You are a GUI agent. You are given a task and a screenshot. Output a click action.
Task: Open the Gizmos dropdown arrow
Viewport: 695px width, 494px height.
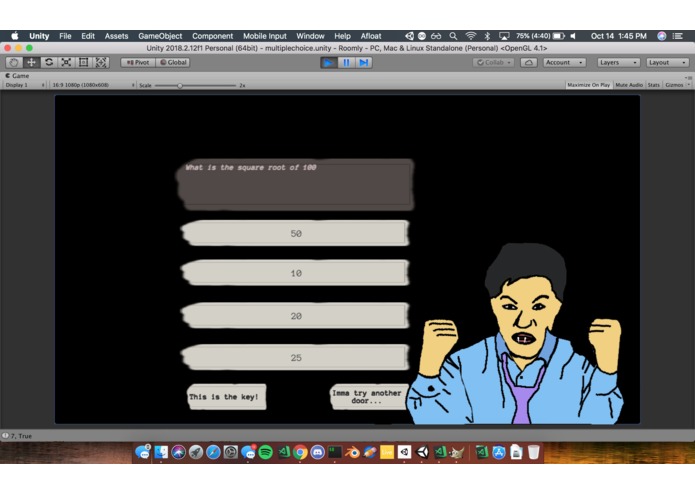[688, 85]
